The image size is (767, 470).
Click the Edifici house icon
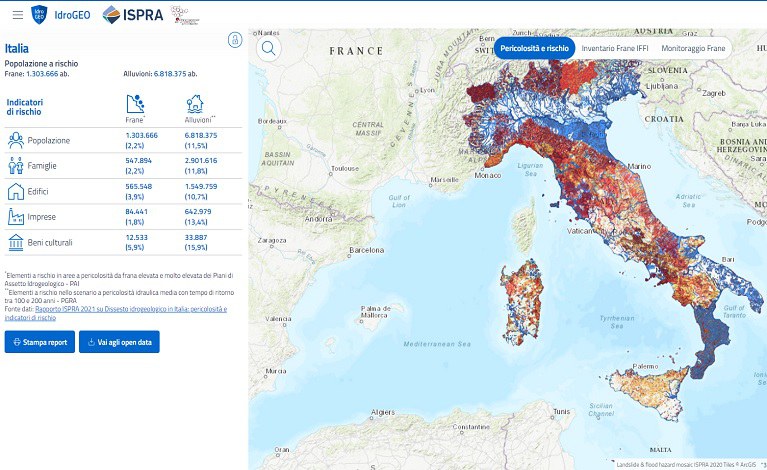(x=15, y=191)
